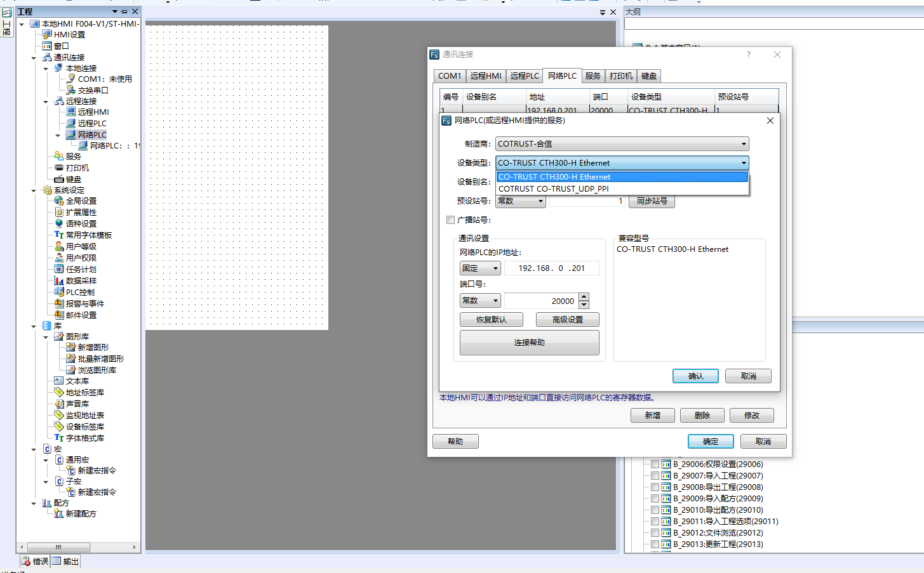The height and width of the screenshot is (573, 924).
Task: Collapse the 图形库 tree node
Action: [46, 337]
